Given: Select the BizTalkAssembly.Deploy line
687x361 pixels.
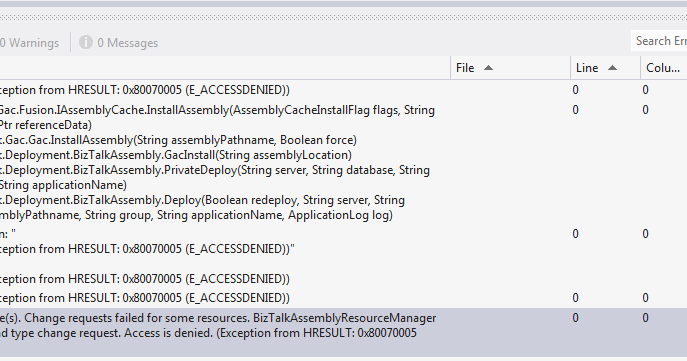Looking at the screenshot, I should pos(202,200).
